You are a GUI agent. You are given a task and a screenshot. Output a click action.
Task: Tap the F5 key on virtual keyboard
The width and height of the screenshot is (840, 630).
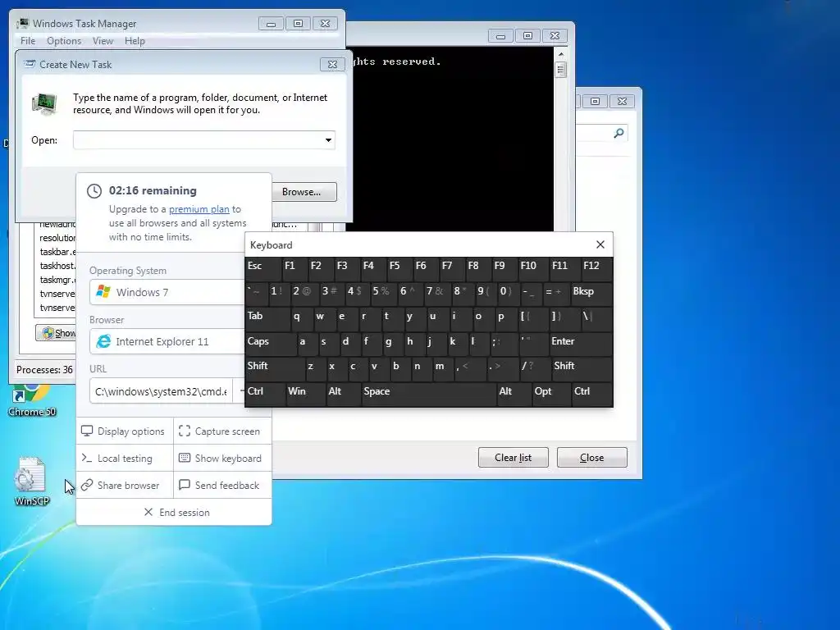pyautogui.click(x=399, y=269)
